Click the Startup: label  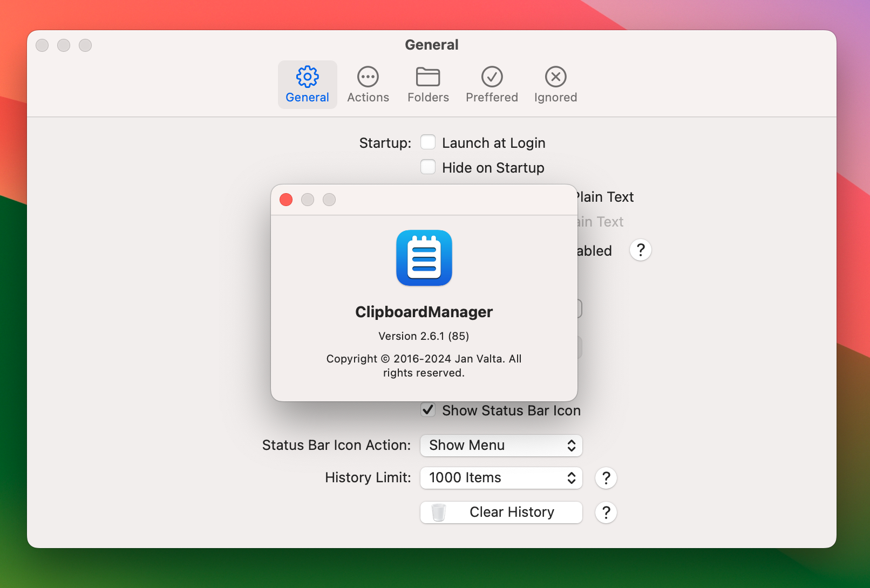(385, 143)
